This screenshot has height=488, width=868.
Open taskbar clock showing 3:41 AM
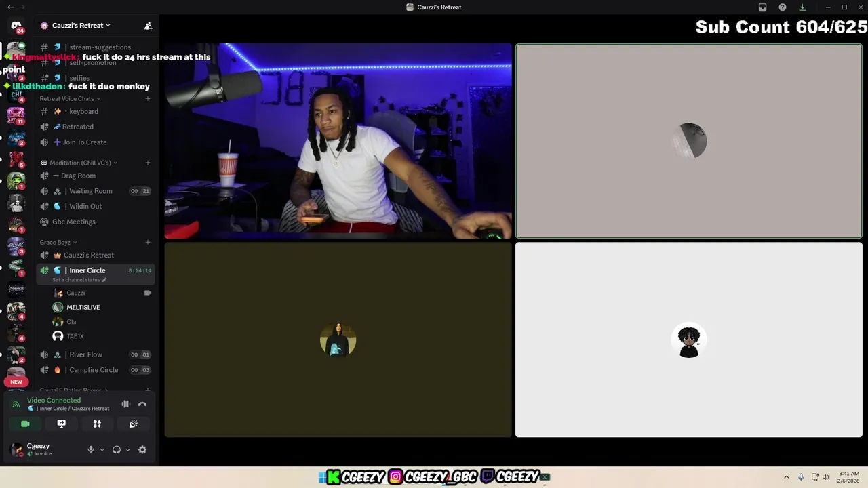click(849, 477)
